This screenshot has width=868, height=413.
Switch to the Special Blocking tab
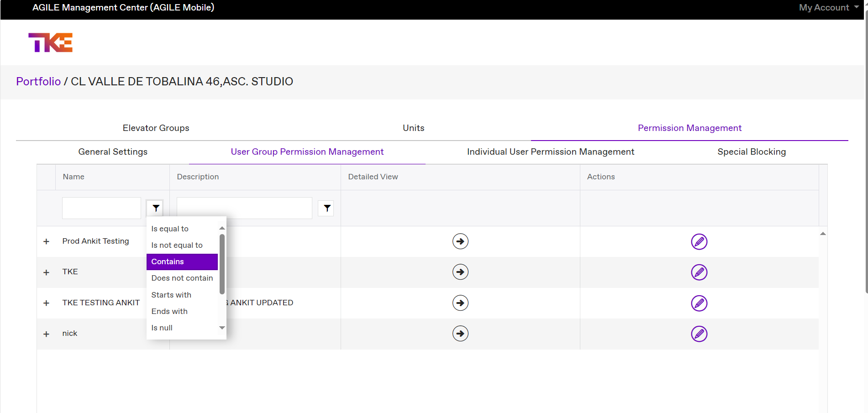(x=751, y=152)
